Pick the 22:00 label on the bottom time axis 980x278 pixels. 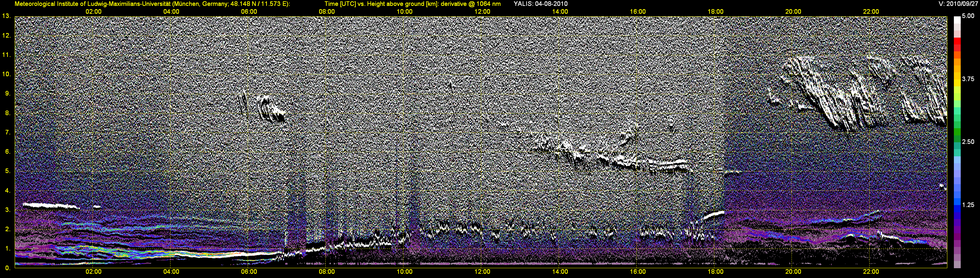pos(871,272)
